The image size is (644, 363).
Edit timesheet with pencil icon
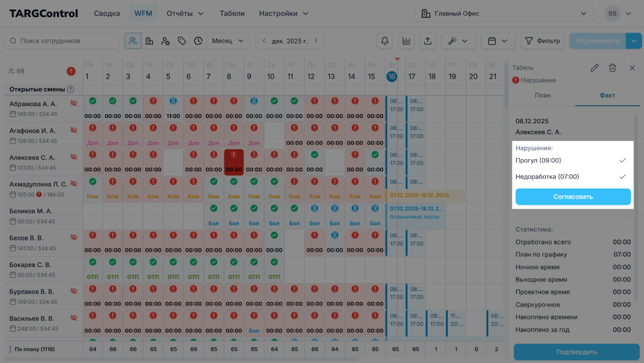pos(594,68)
